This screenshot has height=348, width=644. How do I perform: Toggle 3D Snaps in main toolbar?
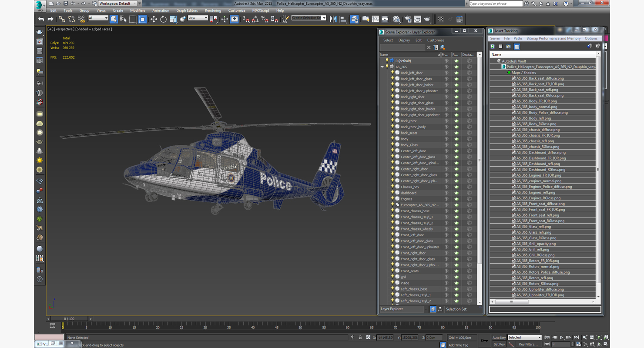[246, 19]
